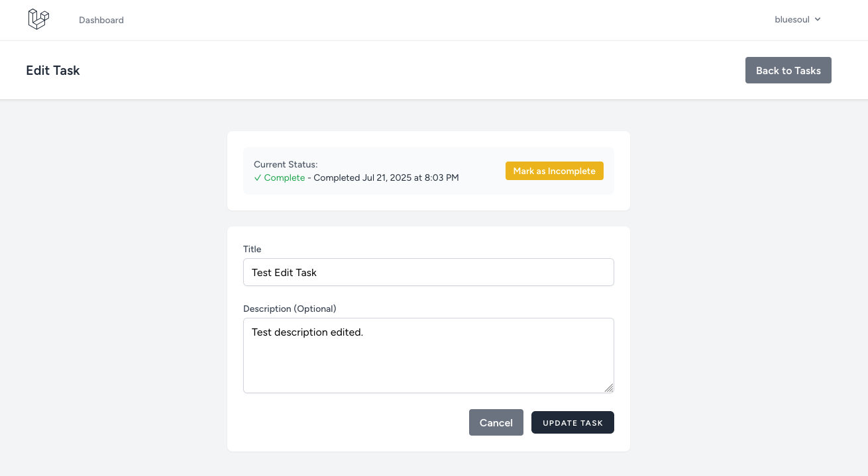Click inside the Description textarea
Image resolution: width=868 pixels, height=476 pixels.
pyautogui.click(x=428, y=356)
